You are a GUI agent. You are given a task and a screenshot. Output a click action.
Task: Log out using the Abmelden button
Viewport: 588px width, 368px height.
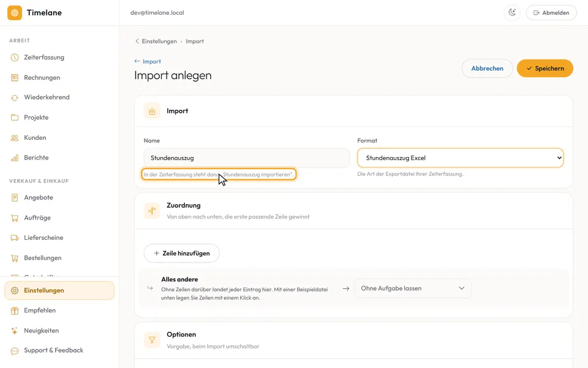click(551, 13)
